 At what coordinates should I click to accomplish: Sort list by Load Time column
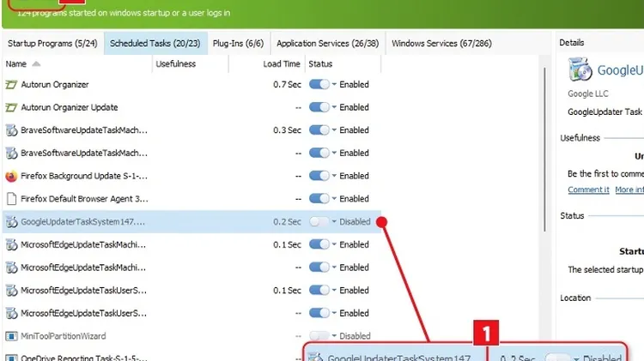282,64
